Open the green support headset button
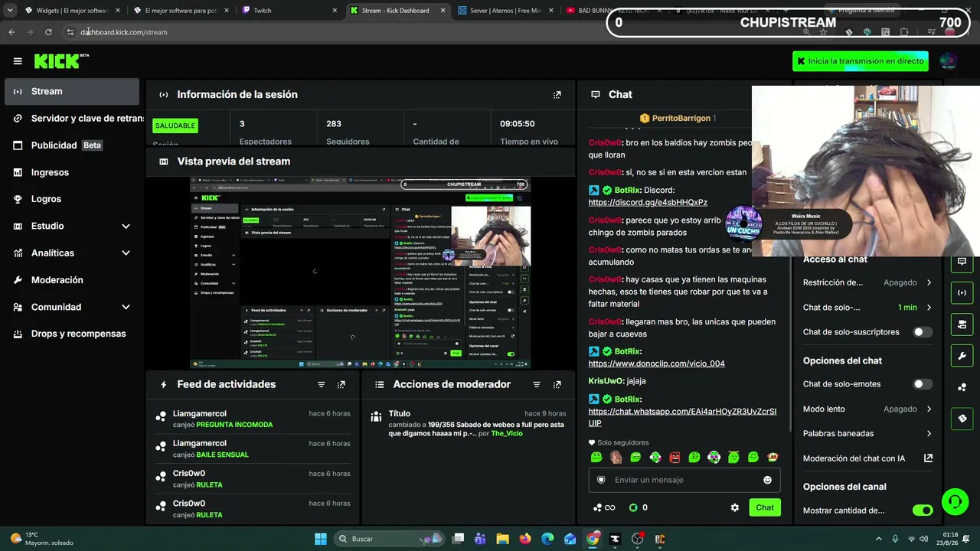 955,502
